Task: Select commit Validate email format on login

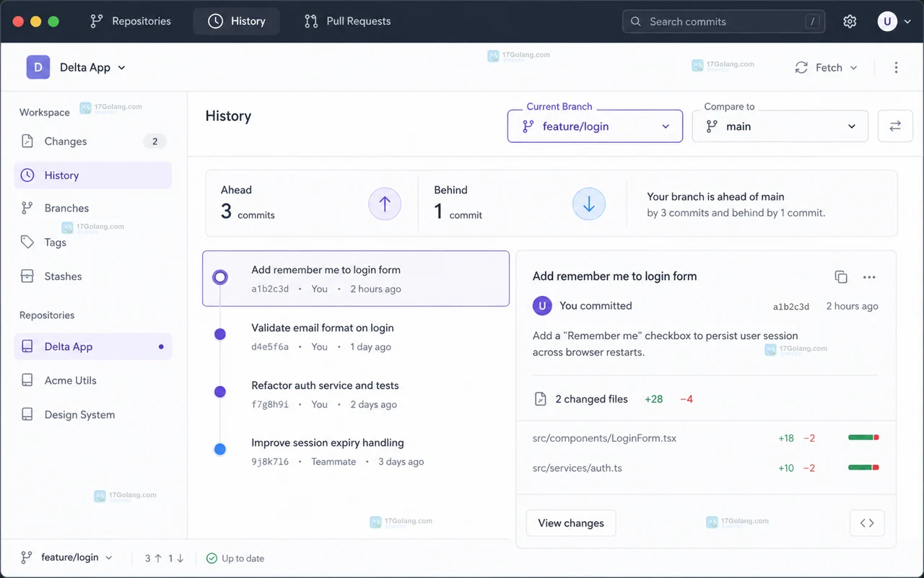Action: (356, 337)
